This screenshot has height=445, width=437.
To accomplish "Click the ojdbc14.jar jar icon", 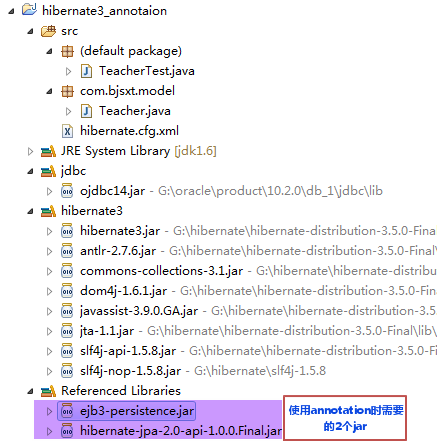I will coord(67,191).
